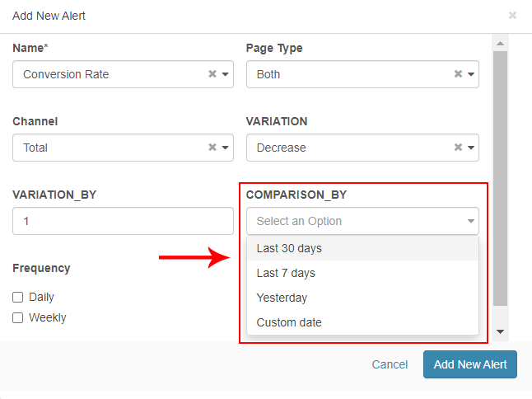
Task: Click the vertical scrollbar thumb
Action: pos(500,178)
